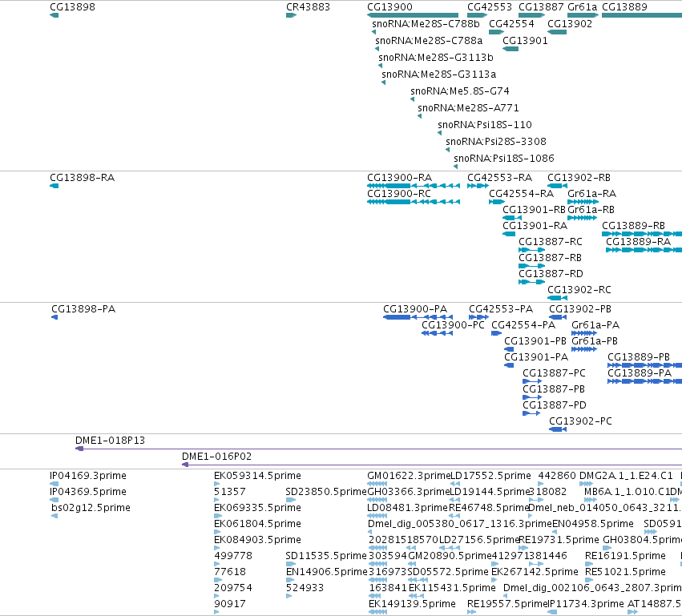The width and height of the screenshot is (682, 616).
Task: Click CG42554-PA protein label
Action: [523, 325]
